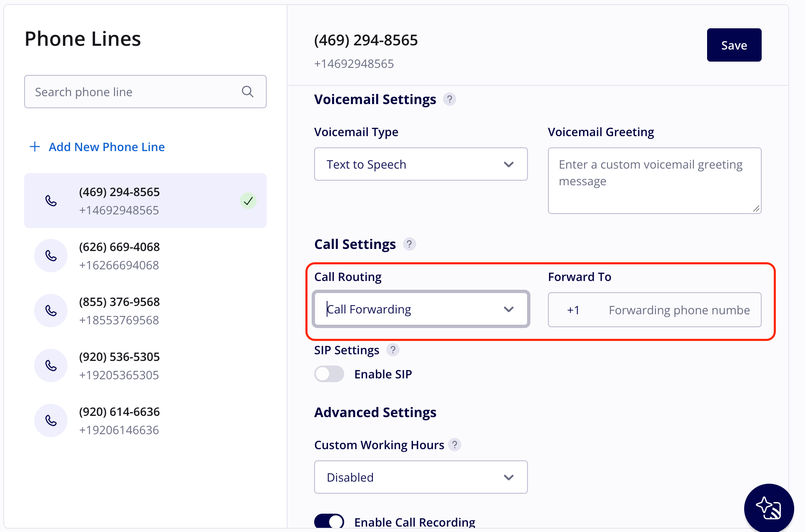Open the sparkle AI assistant button

click(x=769, y=508)
